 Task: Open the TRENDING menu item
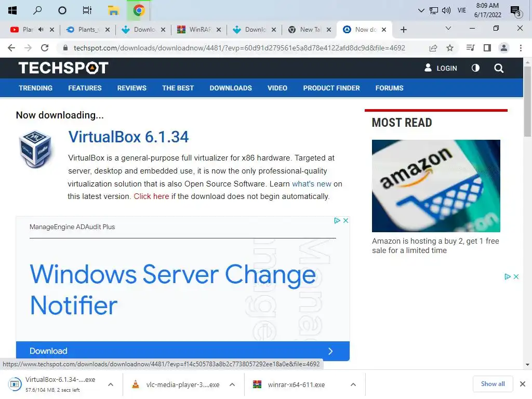point(36,88)
